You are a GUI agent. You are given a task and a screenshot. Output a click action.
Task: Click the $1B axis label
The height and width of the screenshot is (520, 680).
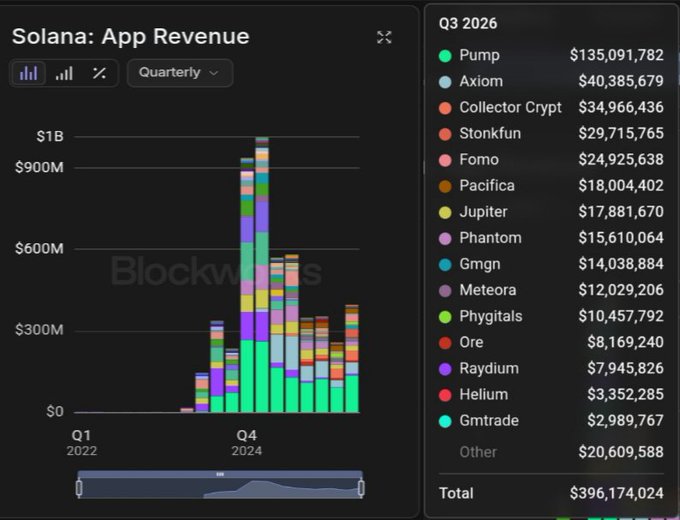[50, 137]
